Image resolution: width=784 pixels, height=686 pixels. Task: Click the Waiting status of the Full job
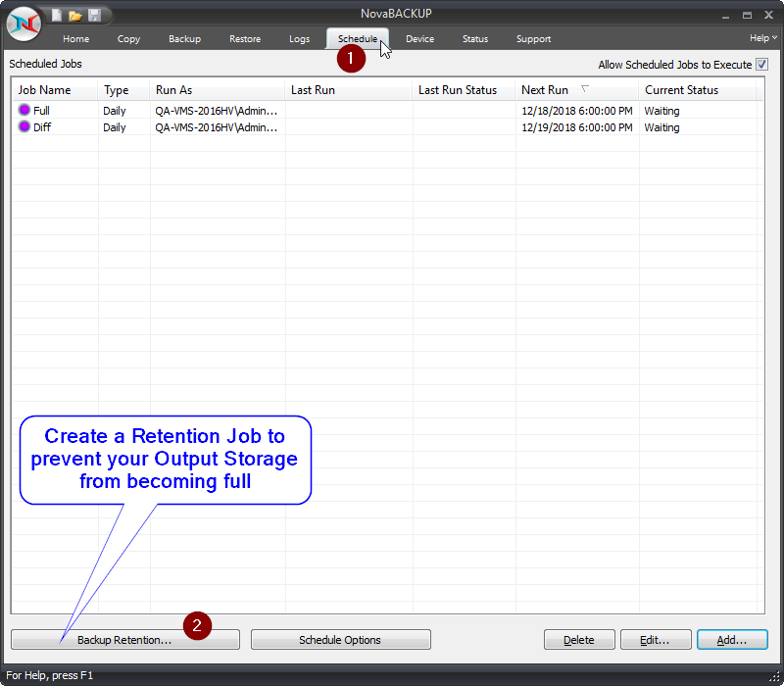coord(661,111)
